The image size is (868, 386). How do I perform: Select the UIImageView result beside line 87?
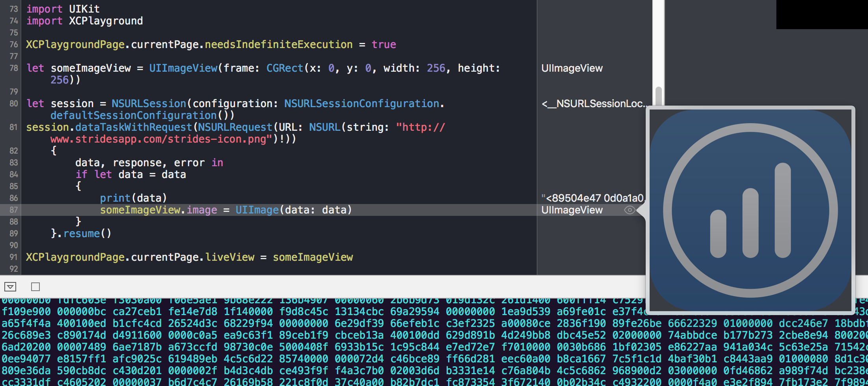[572, 210]
